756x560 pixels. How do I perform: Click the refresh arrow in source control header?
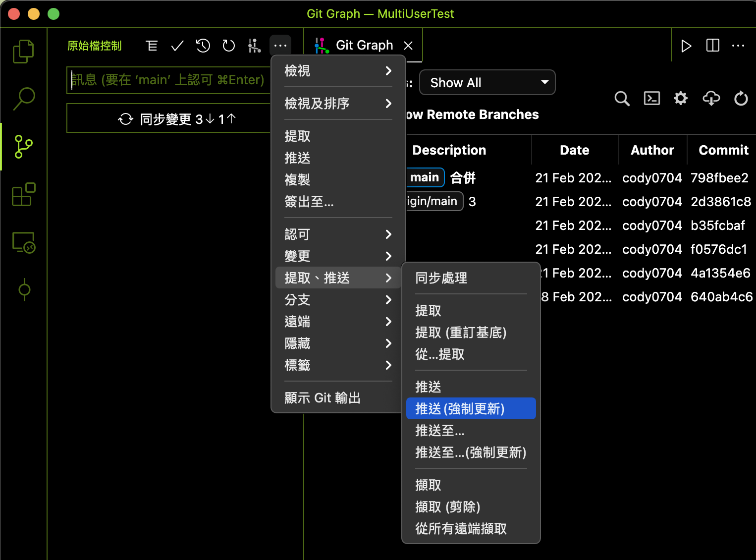(x=228, y=46)
